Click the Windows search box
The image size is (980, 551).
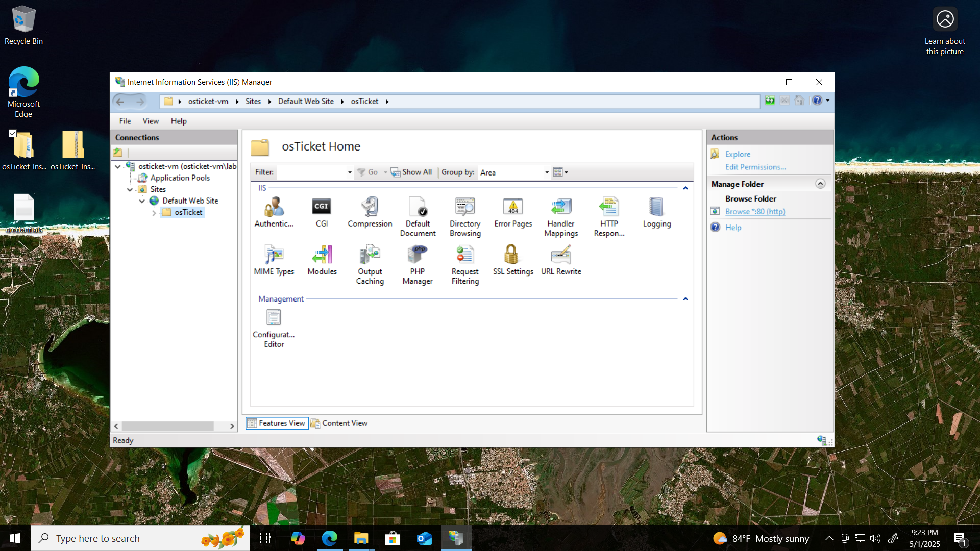[x=140, y=538]
